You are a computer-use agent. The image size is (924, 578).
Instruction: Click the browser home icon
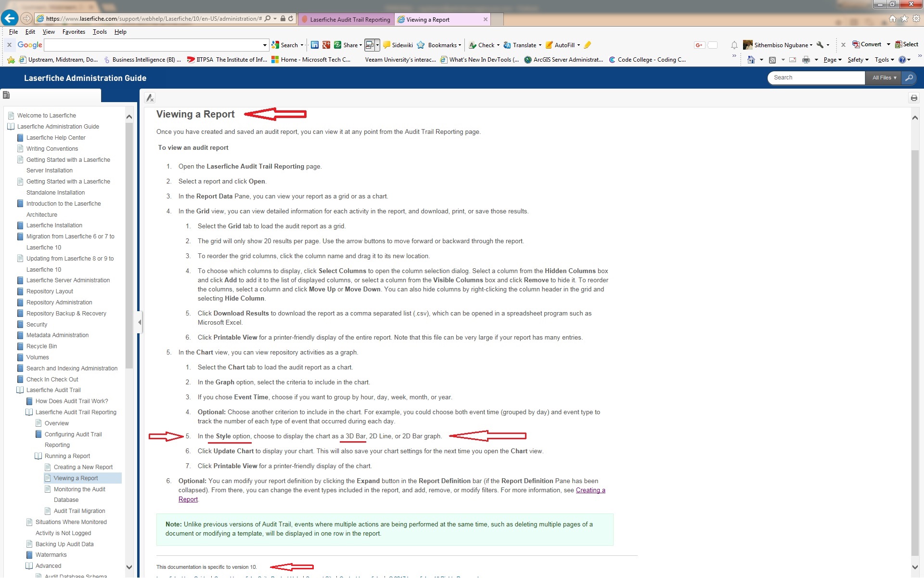tap(892, 19)
